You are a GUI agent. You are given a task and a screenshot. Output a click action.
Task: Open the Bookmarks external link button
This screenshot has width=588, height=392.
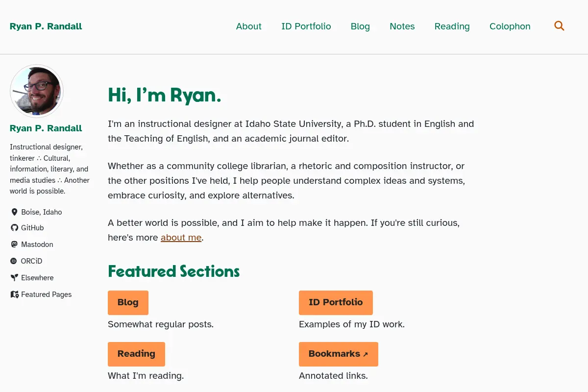coord(339,354)
